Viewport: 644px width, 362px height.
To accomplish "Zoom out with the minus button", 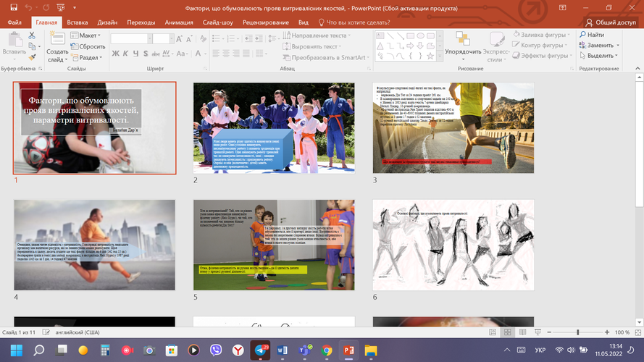I will (549, 332).
